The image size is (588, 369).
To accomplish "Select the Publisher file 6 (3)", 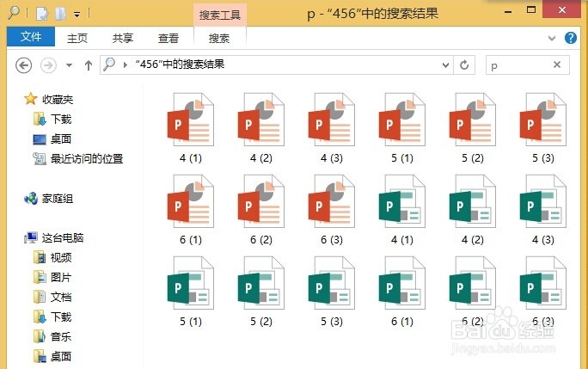I will (543, 292).
